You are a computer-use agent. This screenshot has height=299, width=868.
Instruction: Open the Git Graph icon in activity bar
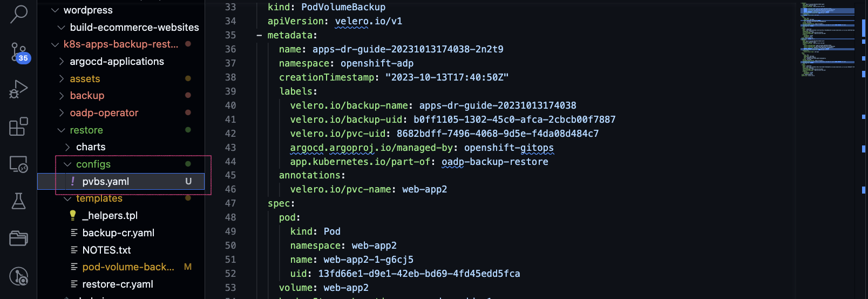[19, 276]
